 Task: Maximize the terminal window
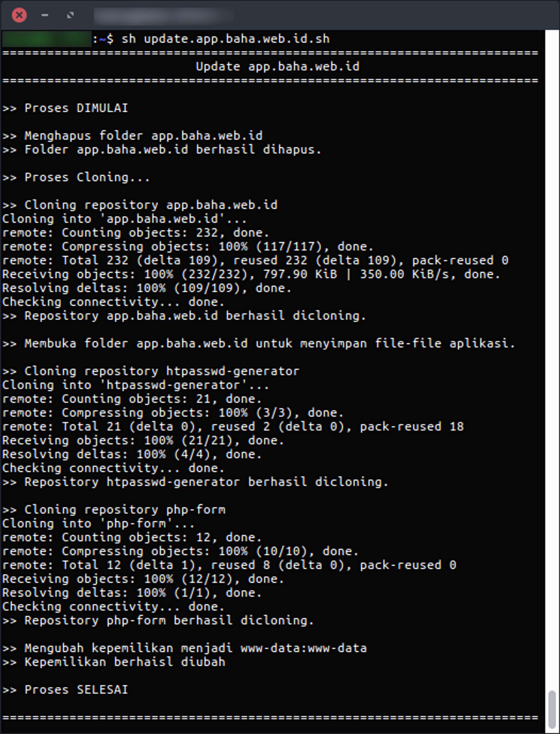(x=70, y=15)
